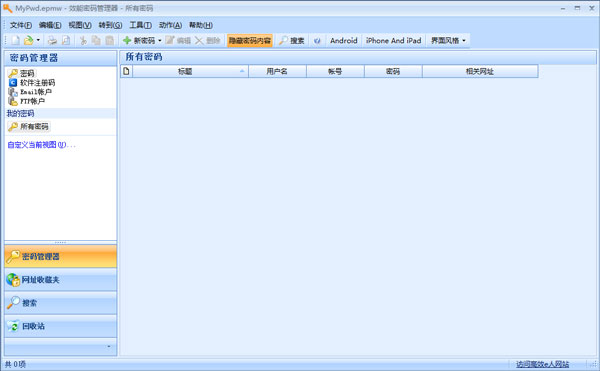Open the dropdown arrow beside Open folder icon
Screen dimensions: 600x371
[38, 40]
